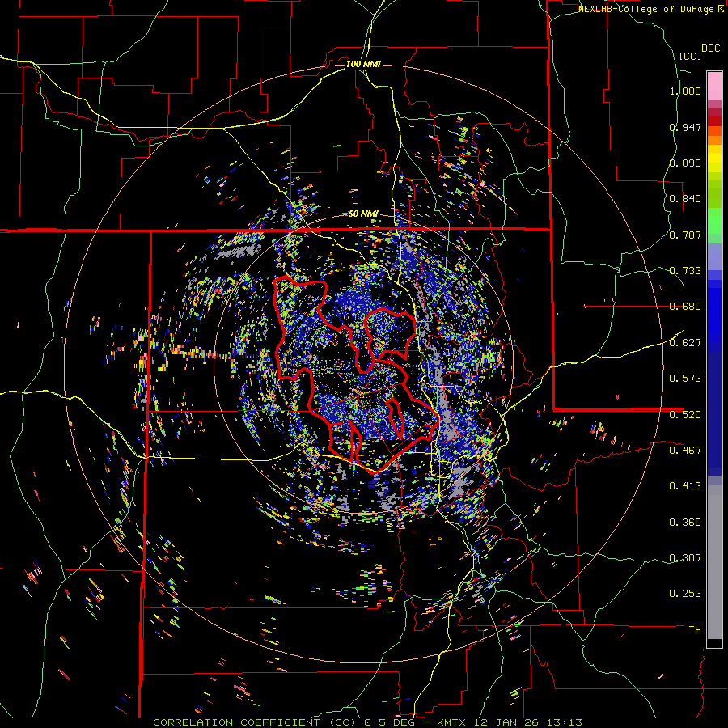This screenshot has height=728, width=728.
Task: Click the black segment at color bar bottom
Action: pyautogui.click(x=714, y=643)
